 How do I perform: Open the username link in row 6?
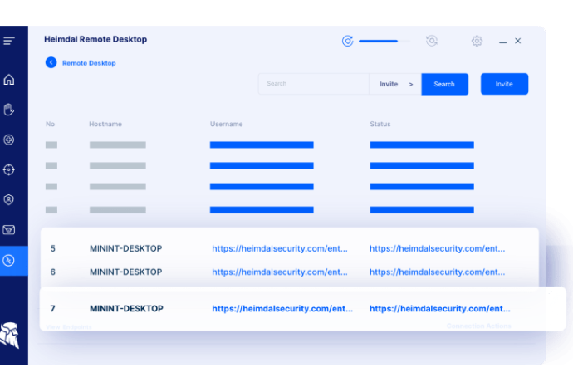(x=280, y=272)
